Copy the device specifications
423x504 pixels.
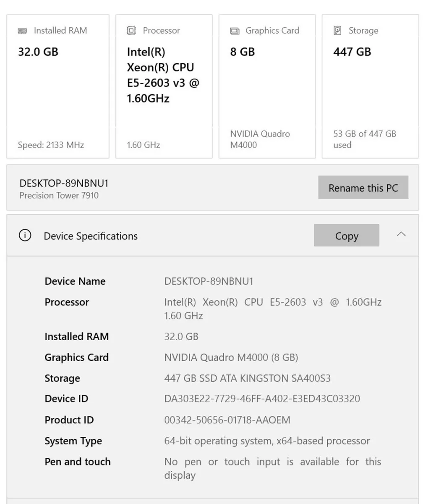(346, 236)
